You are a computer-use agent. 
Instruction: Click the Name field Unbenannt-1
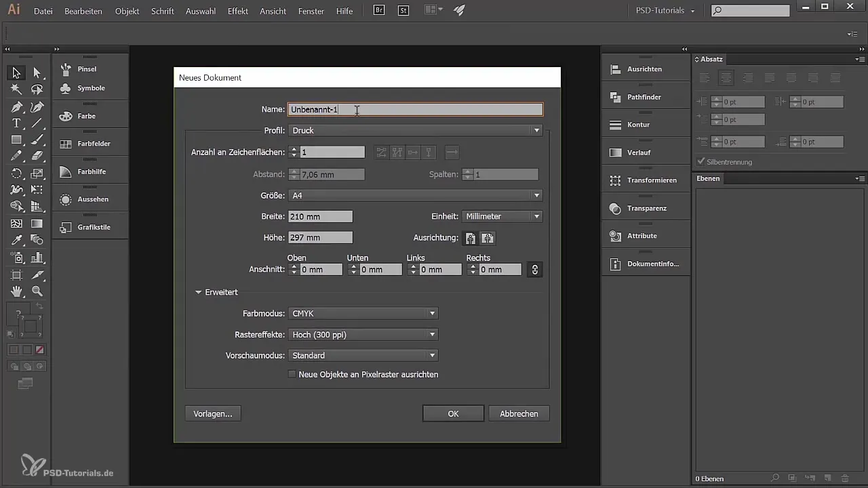tap(416, 109)
